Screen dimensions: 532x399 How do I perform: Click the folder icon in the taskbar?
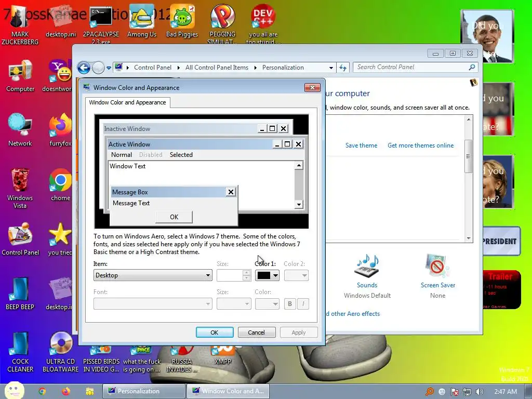(x=89, y=391)
